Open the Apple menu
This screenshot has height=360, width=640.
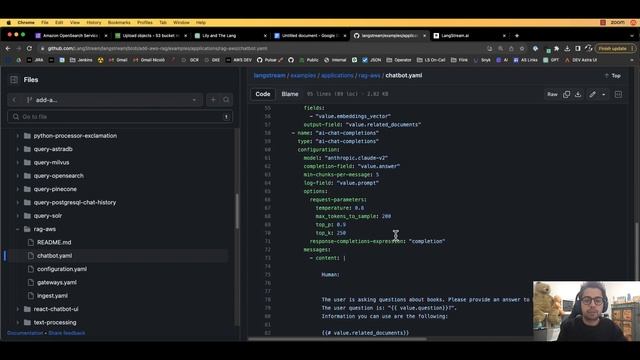point(9,22)
